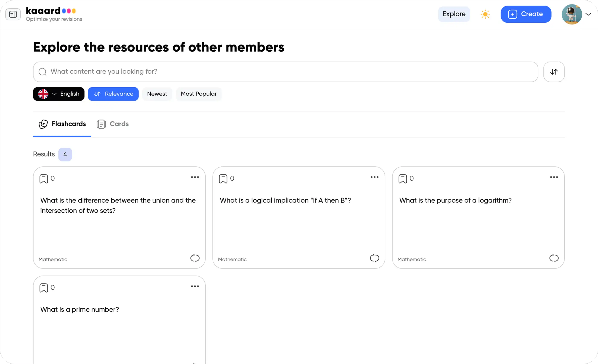The image size is (598, 364).
Task: Open options menu for union and intersection card
Action: [195, 177]
